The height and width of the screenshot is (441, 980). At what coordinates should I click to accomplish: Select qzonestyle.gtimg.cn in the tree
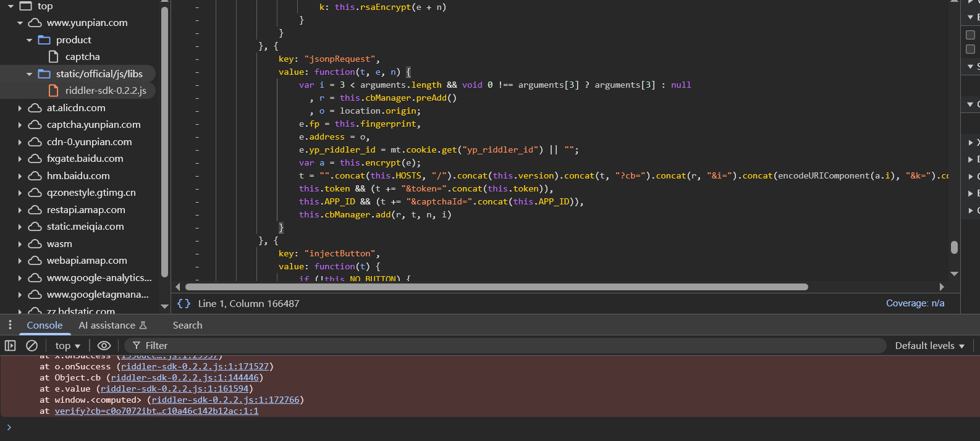tap(91, 192)
